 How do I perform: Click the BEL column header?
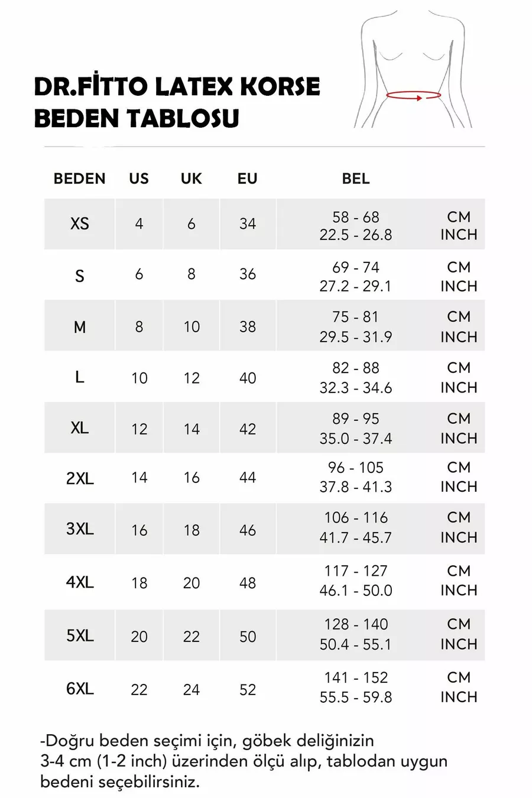pos(356,179)
